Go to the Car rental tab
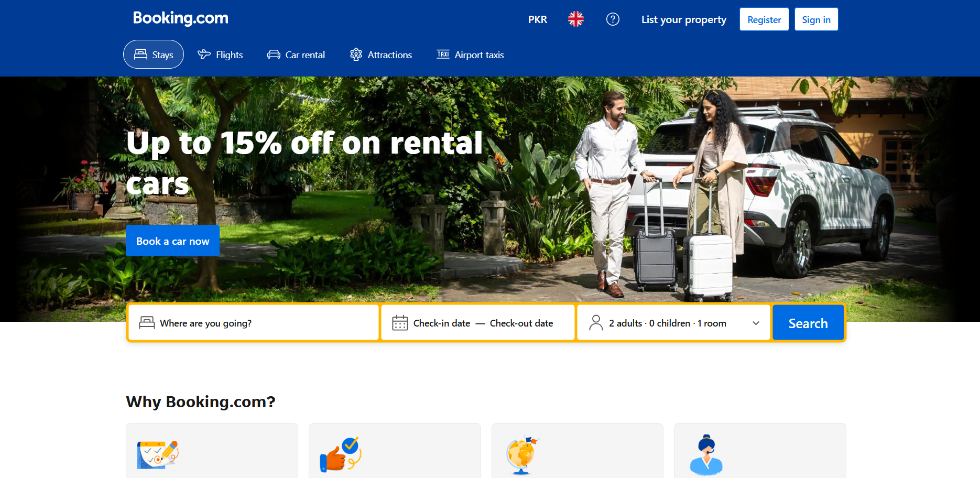The height and width of the screenshot is (478, 980). (x=296, y=55)
